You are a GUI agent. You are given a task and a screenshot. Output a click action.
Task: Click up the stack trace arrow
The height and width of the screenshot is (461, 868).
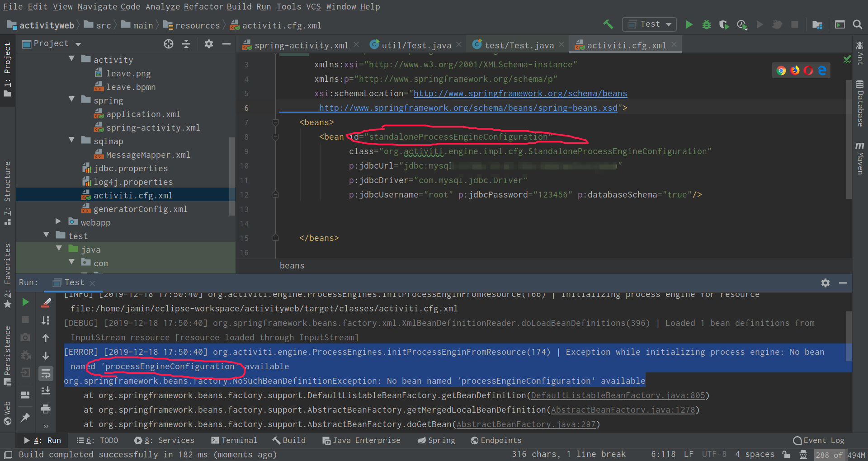(x=46, y=338)
